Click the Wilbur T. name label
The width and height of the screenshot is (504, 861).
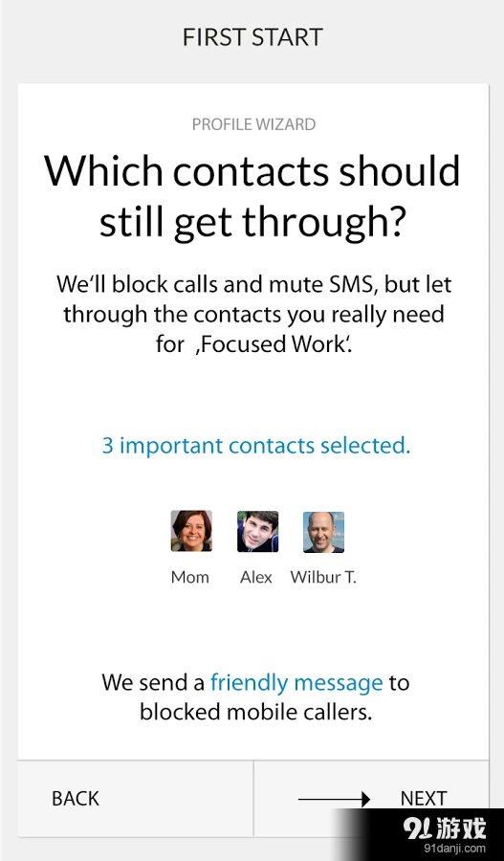[323, 577]
